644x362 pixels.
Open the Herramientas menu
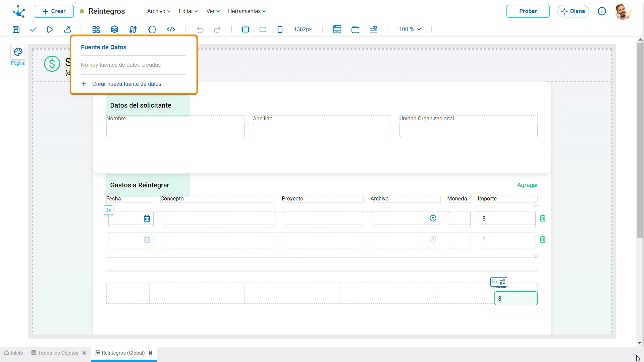(247, 11)
